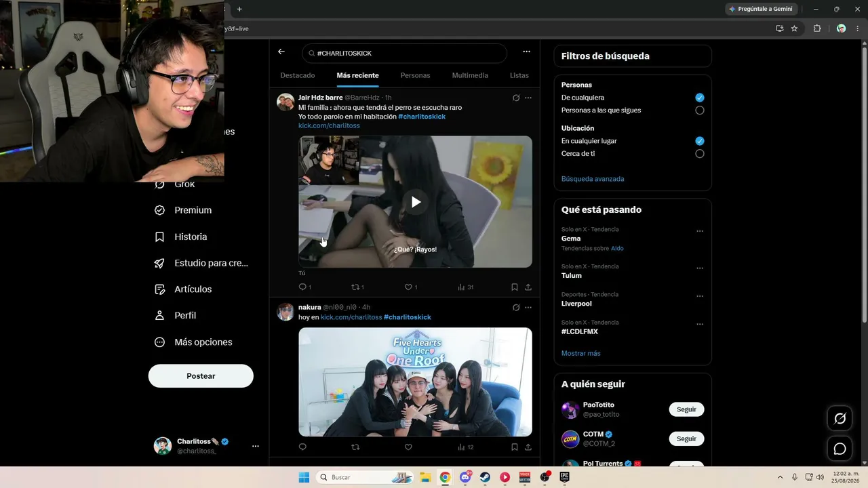
Task: Open the Liverpool trending topic
Action: [576, 304]
